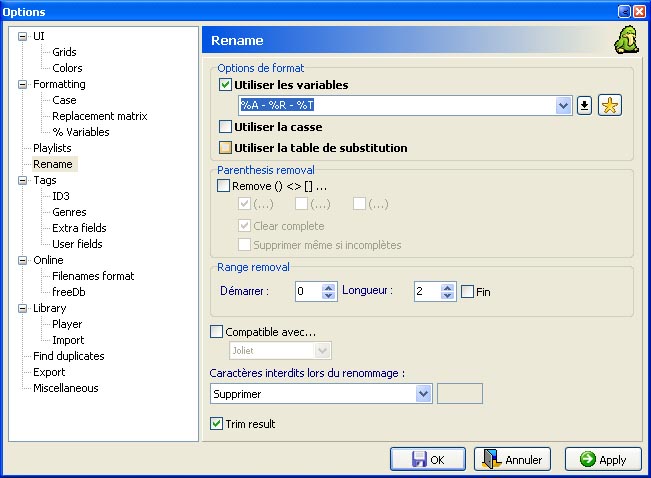Toggle the 'Trim result' checkbox
Image resolution: width=651 pixels, height=478 pixels.
(217, 424)
